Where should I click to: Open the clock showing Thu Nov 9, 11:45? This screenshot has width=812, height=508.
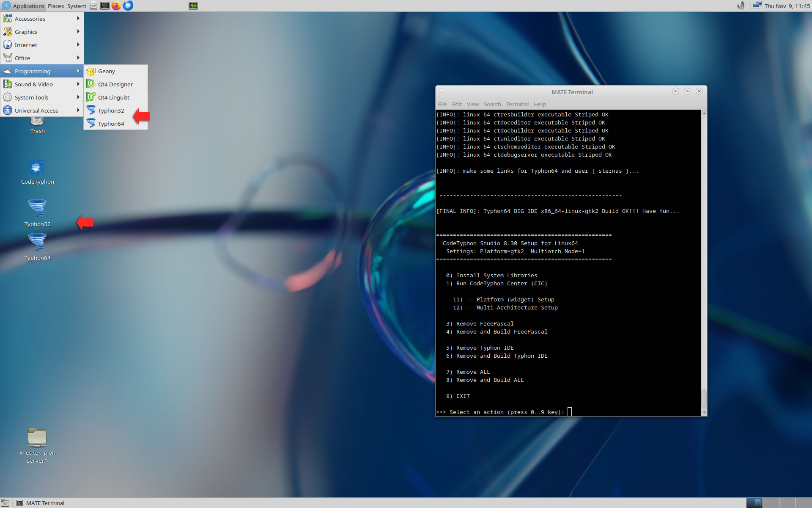tap(787, 6)
